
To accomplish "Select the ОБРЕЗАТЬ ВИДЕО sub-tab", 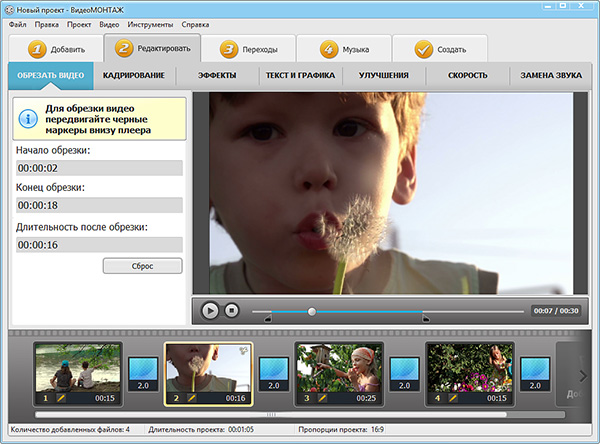I will [51, 75].
